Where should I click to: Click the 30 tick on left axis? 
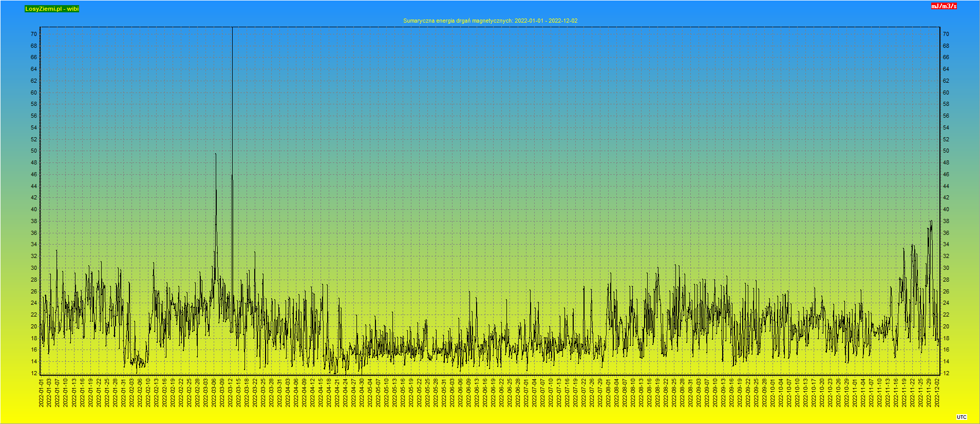[33, 268]
